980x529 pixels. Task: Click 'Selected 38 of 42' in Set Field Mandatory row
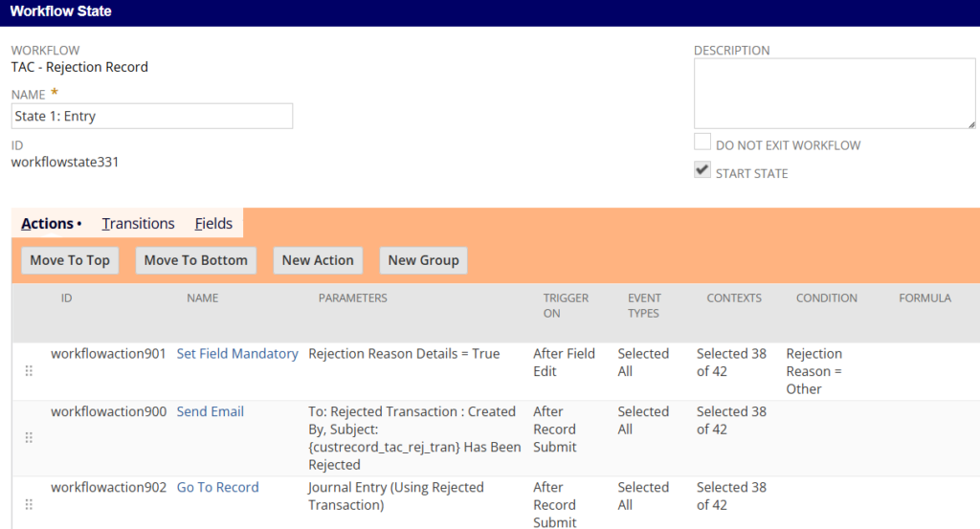click(x=731, y=363)
